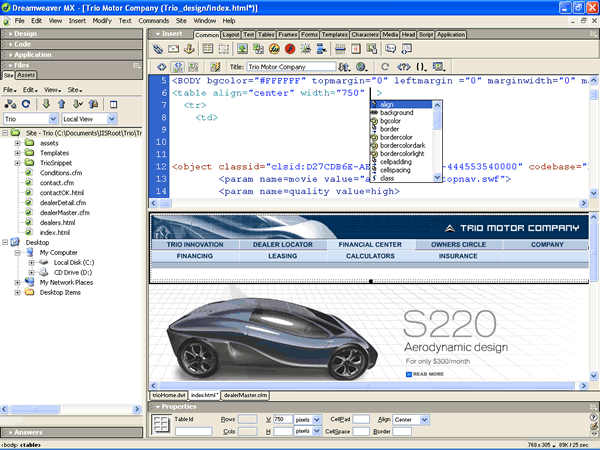Select dealers.html in the file list

[x=57, y=223]
